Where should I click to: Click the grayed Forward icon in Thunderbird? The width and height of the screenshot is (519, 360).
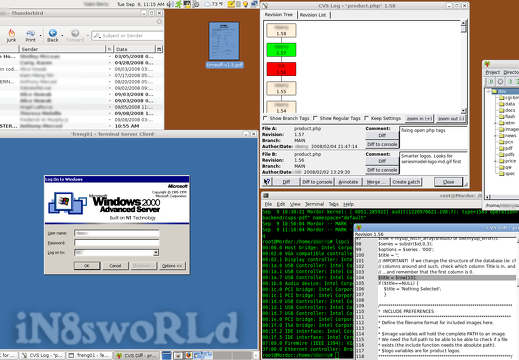(75, 33)
